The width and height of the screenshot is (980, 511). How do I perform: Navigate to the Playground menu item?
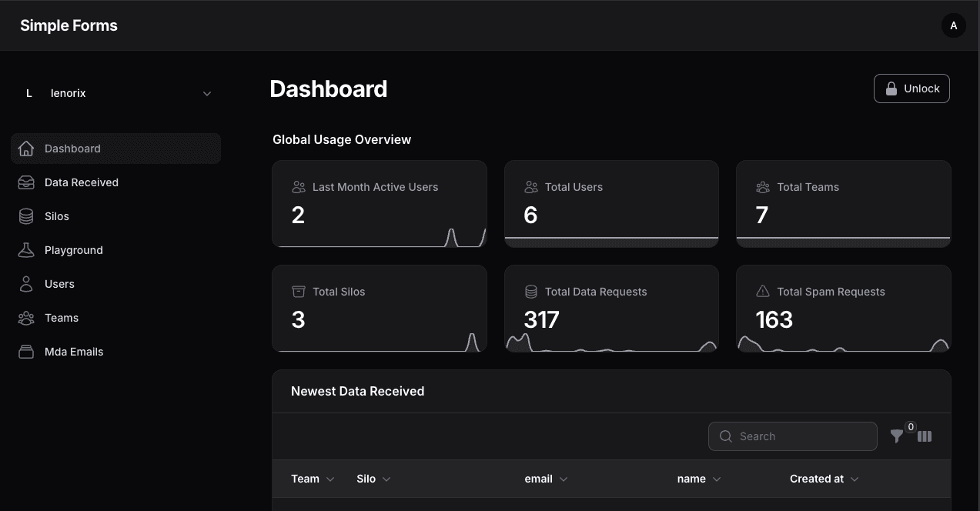click(74, 250)
